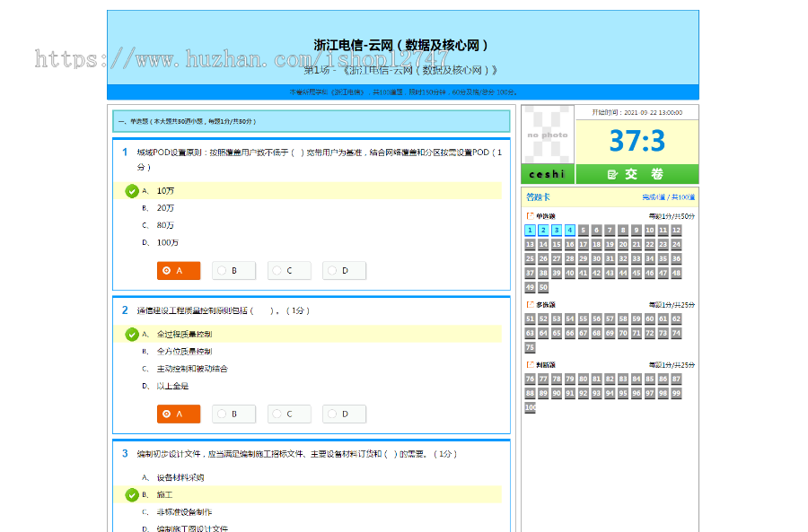Jump to question 88 in answer card
This screenshot has height=532, width=808.
click(x=530, y=394)
